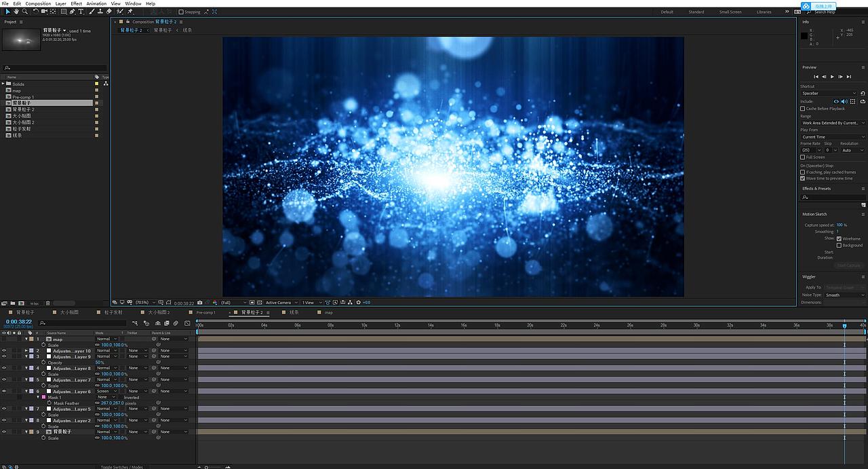Switch to the Libraries workspace

(x=764, y=12)
